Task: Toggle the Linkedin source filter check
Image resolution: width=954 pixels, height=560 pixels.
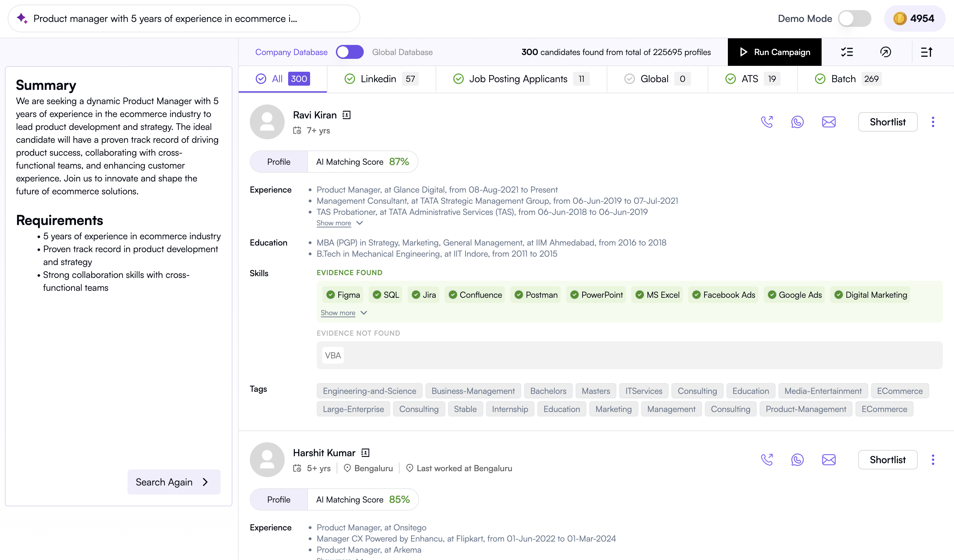Action: tap(349, 79)
